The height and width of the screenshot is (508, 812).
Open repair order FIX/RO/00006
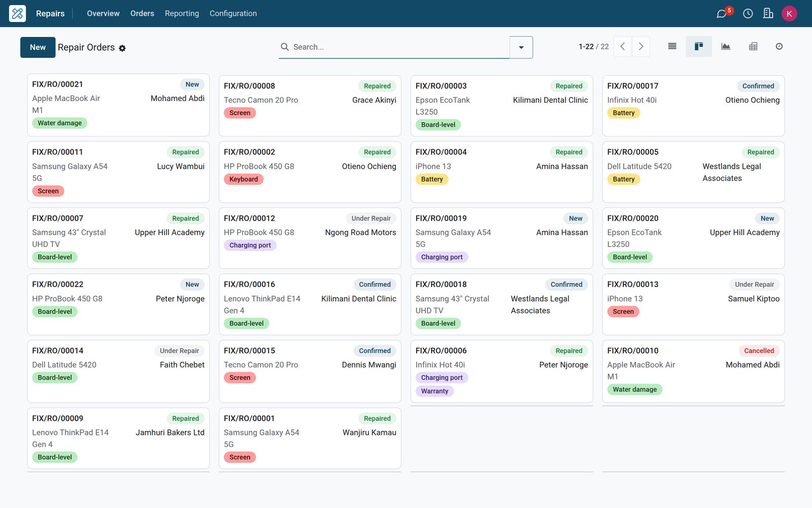pos(502,371)
